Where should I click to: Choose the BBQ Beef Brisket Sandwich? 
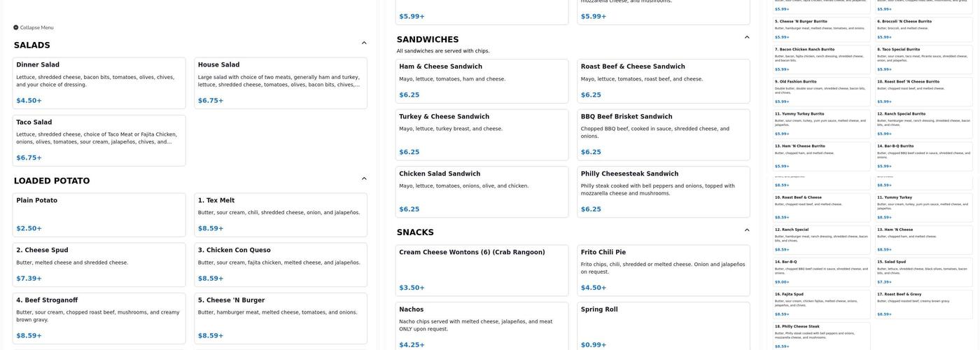pos(663,134)
